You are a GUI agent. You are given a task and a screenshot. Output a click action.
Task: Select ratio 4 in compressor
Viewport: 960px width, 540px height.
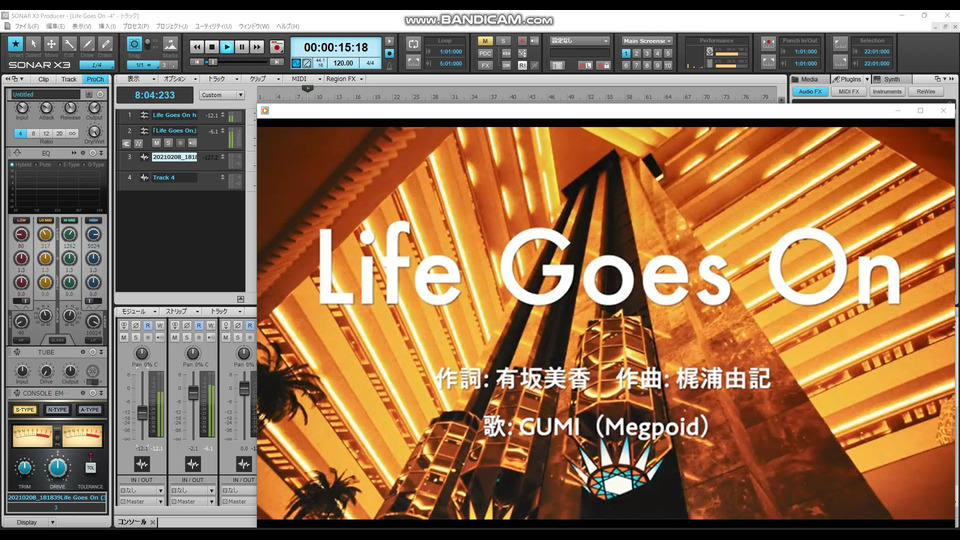click(20, 133)
